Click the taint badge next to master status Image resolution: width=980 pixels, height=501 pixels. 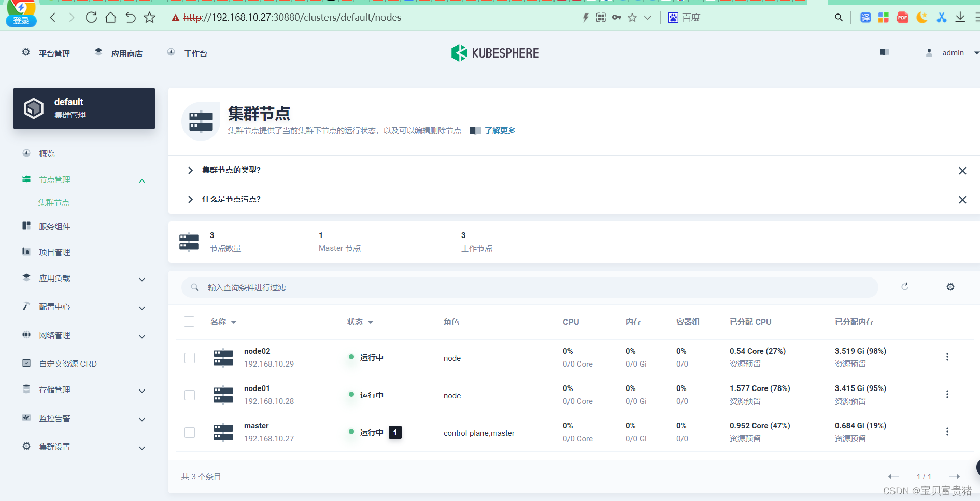pyautogui.click(x=395, y=432)
